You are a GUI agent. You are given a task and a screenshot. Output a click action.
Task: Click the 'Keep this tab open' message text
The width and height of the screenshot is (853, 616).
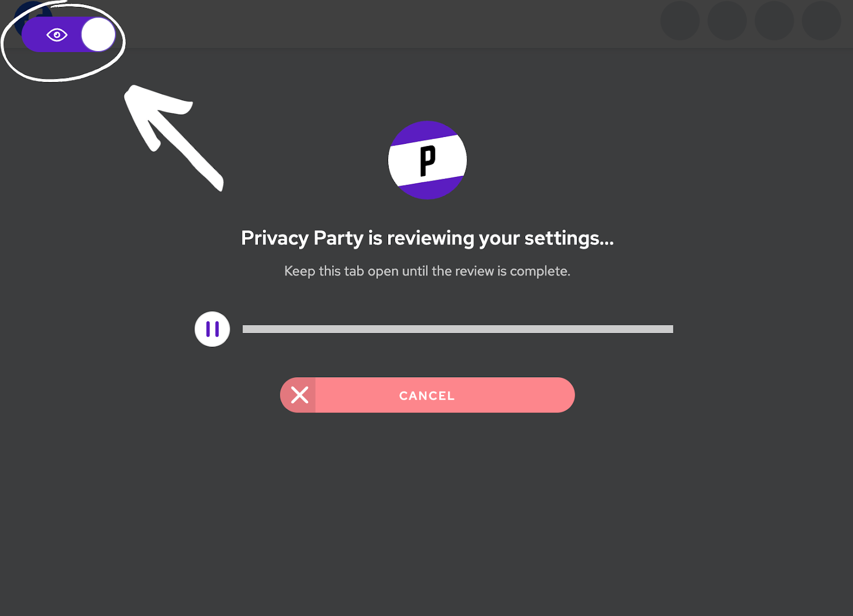click(x=427, y=271)
